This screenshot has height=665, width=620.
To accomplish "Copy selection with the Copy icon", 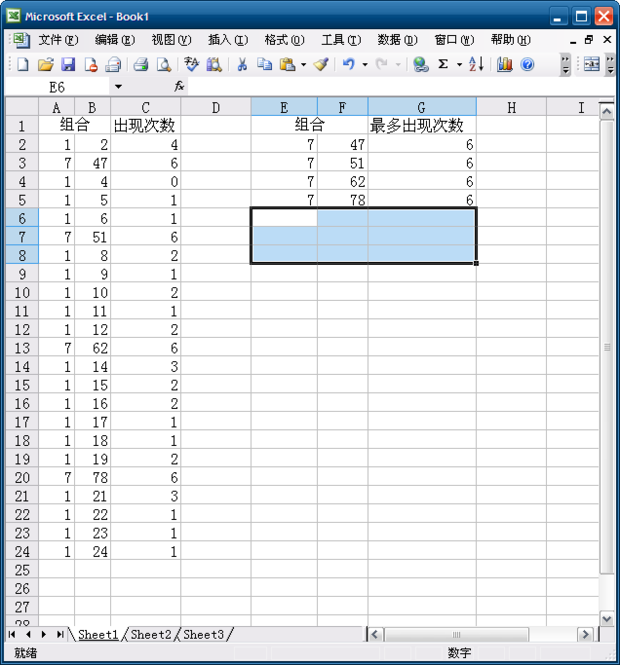I will 265,64.
